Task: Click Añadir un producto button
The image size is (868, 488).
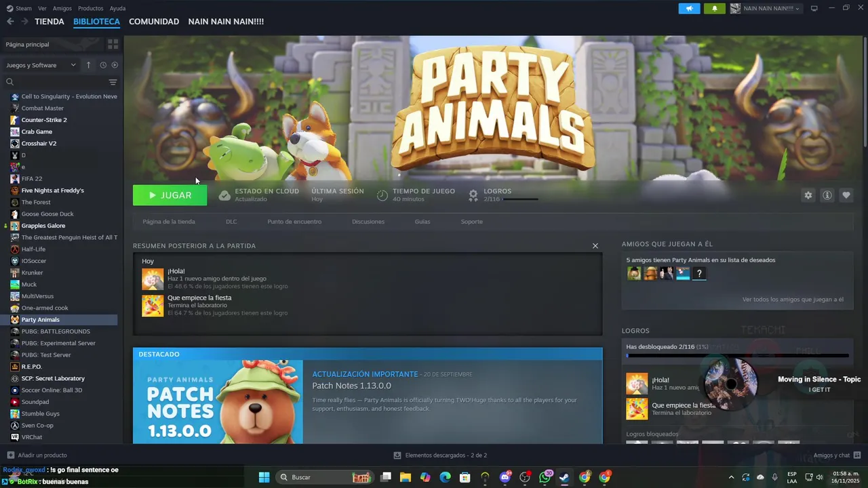Action: pos(37,455)
